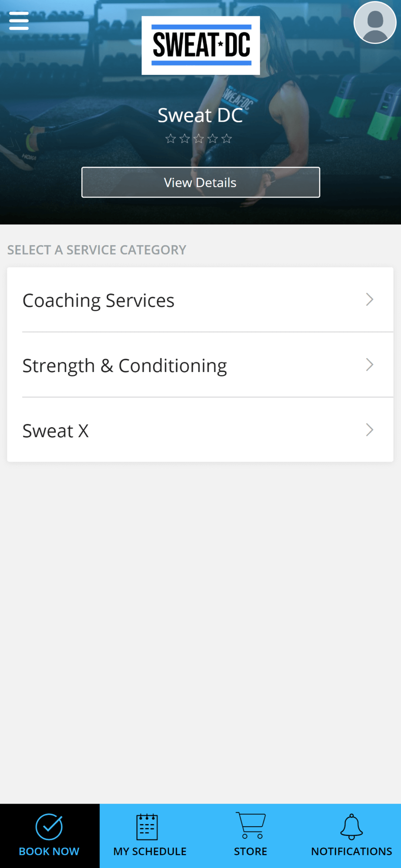
Task: Select Strength & Conditioning category
Action: pos(125,365)
